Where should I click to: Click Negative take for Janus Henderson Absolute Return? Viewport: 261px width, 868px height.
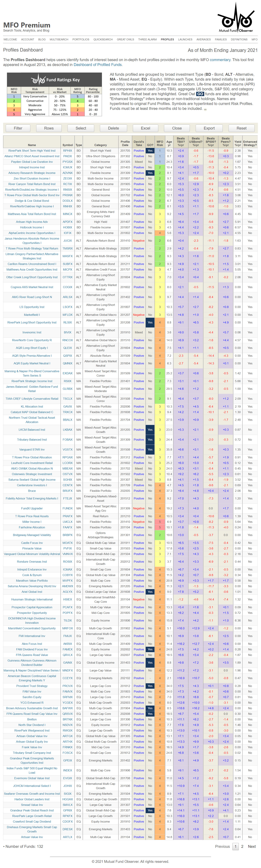139,241
